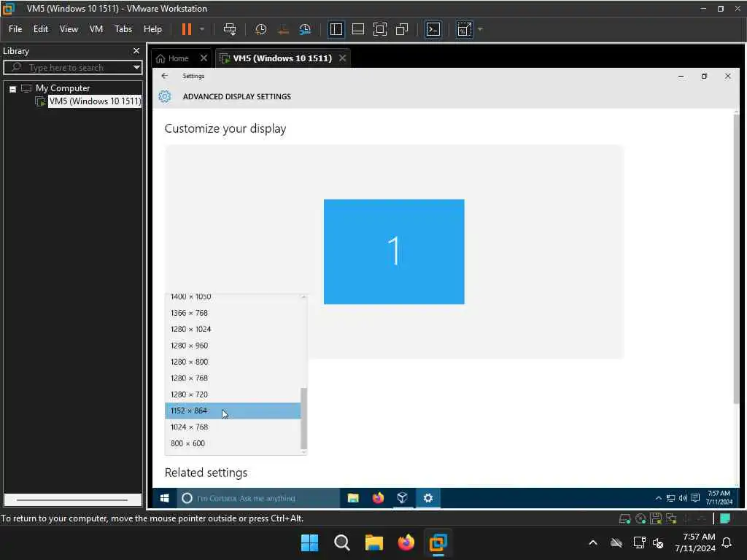The image size is (747, 560).
Task: Click the guest clock showing 7:57 AM
Action: tap(719, 497)
